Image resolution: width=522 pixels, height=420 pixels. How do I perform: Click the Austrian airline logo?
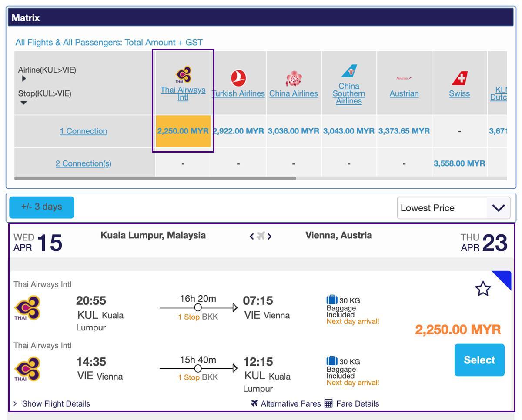404,78
